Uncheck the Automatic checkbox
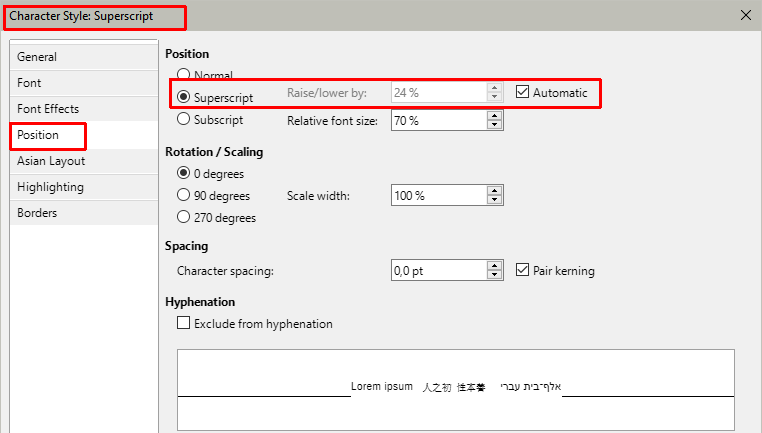Image resolution: width=762 pixels, height=433 pixels. pyautogui.click(x=522, y=92)
